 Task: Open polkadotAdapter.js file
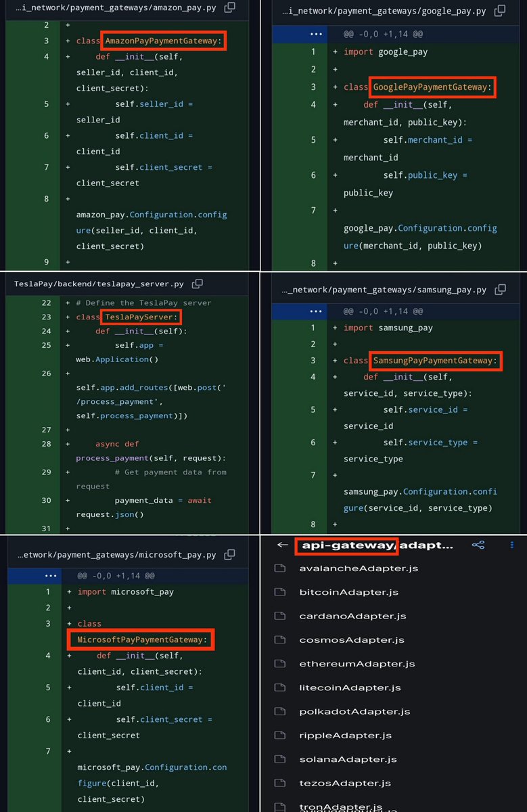pos(354,711)
